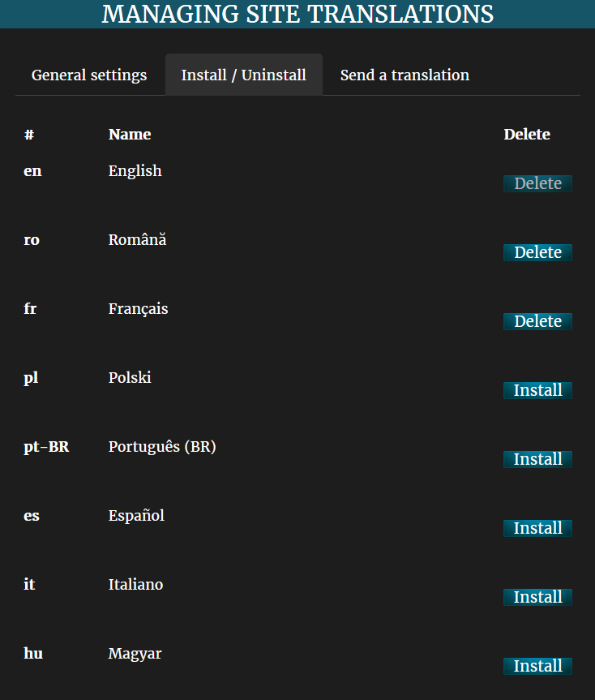The image size is (595, 700).
Task: Switch to the Install / Uninstall tab
Action: tap(243, 75)
